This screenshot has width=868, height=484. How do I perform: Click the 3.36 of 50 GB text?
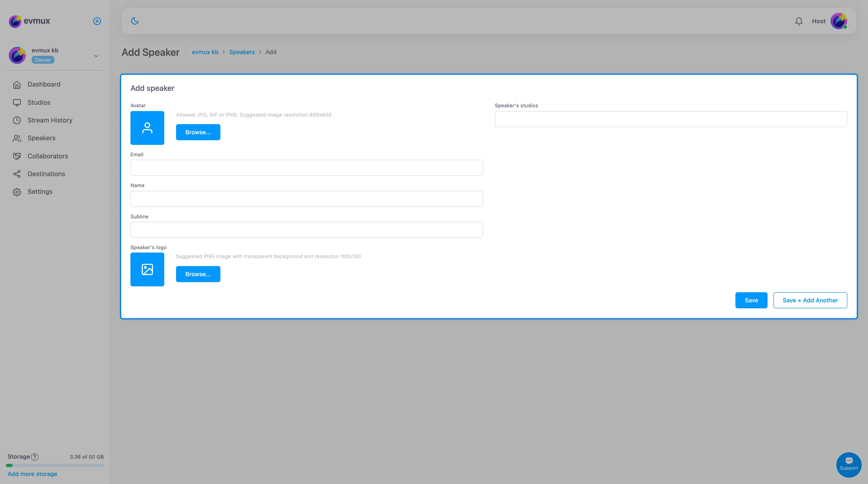[x=87, y=457]
